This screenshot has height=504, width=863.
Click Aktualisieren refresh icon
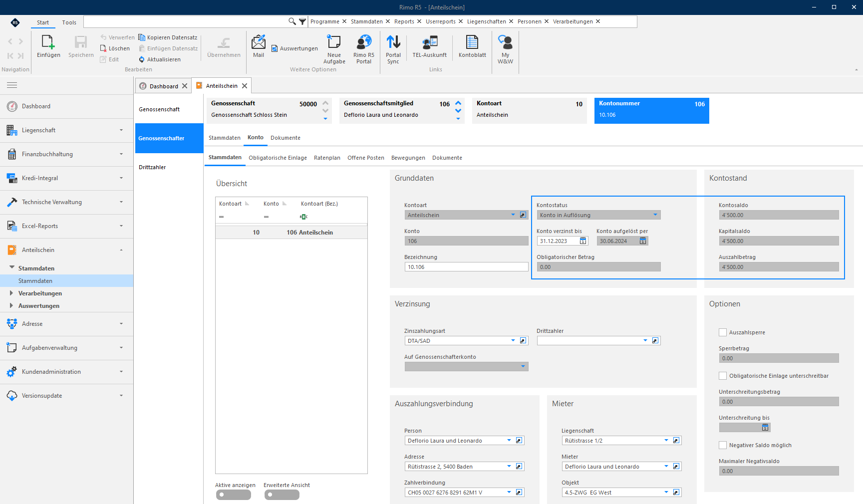pyautogui.click(x=142, y=59)
